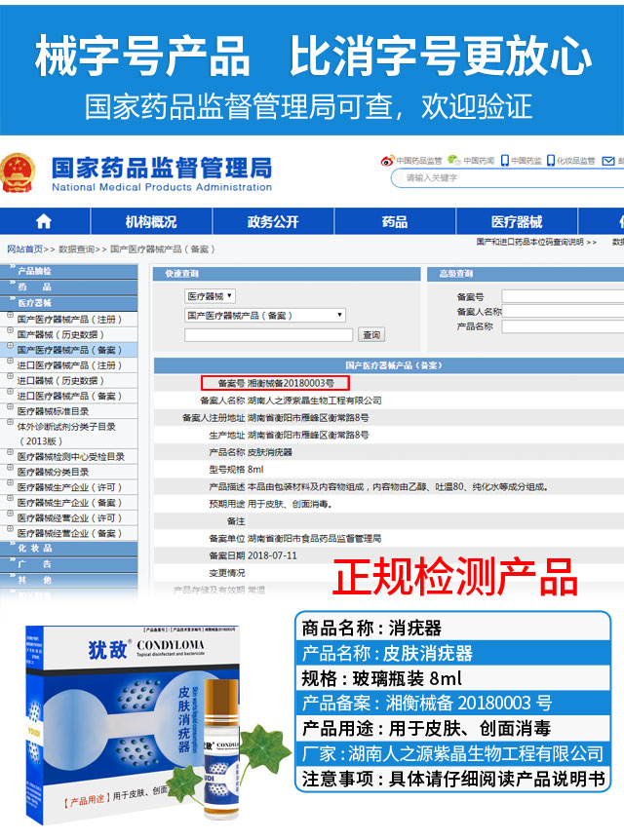624x840 pixels.
Task: Expand the 化妆品 sidebar section
Action: coord(68,548)
